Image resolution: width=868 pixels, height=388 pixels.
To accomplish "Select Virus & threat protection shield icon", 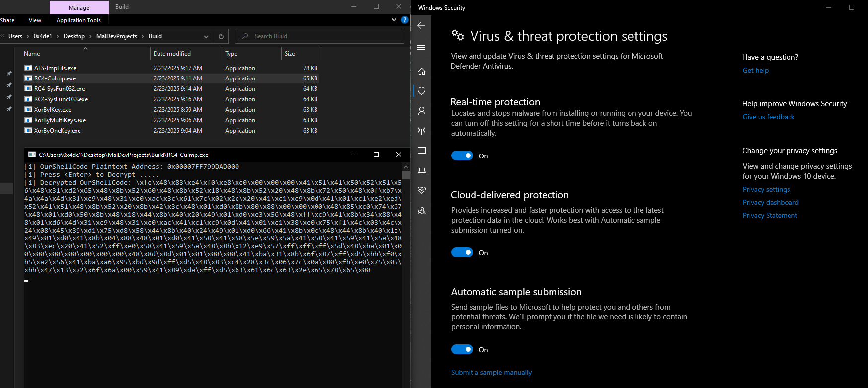I will [421, 91].
